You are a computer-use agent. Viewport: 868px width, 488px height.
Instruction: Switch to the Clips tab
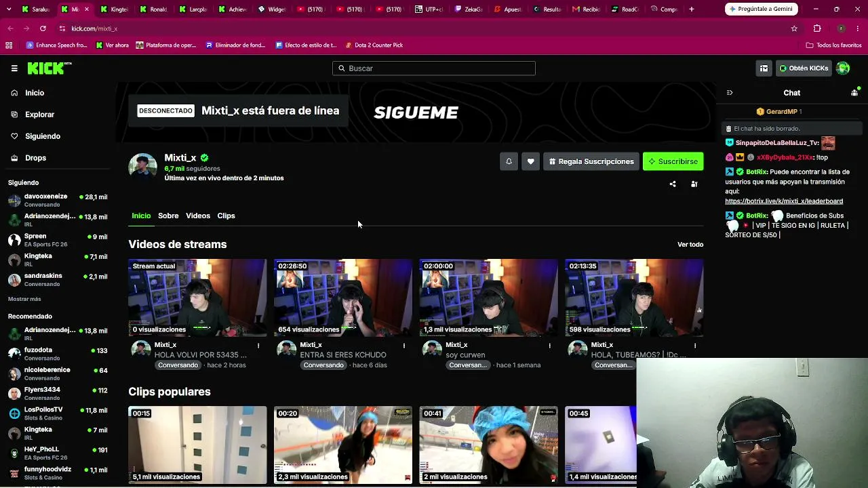point(226,216)
